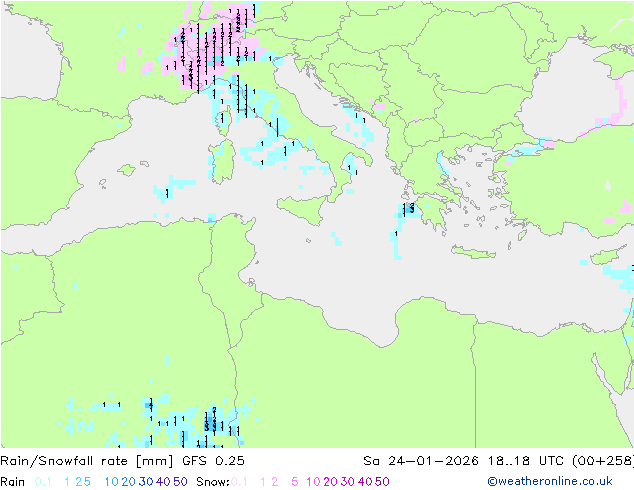Select the Snow legend 2 value

pyautogui.click(x=275, y=482)
